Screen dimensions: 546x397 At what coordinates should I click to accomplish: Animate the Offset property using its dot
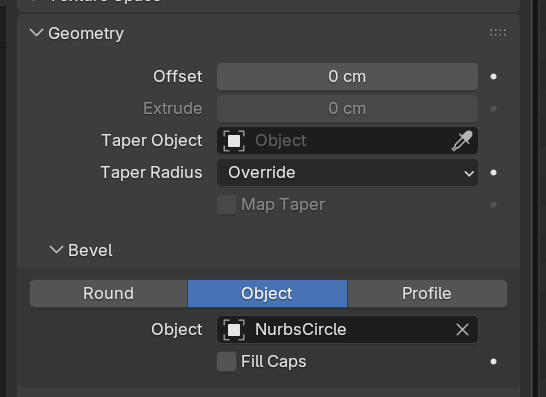coord(493,77)
